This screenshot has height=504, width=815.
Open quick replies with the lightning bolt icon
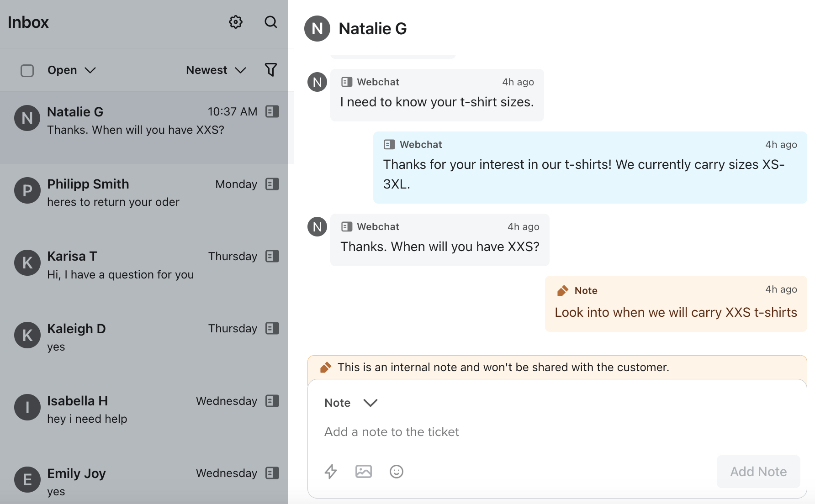[331, 472]
